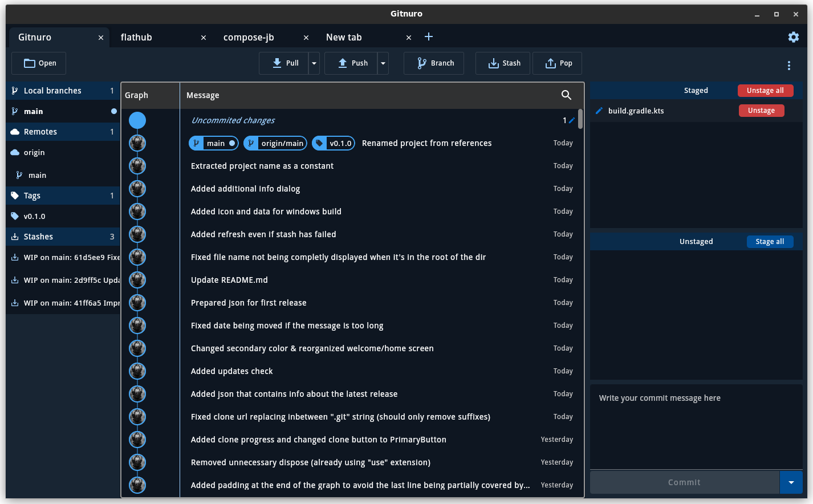Create a new Branch

[x=434, y=63]
